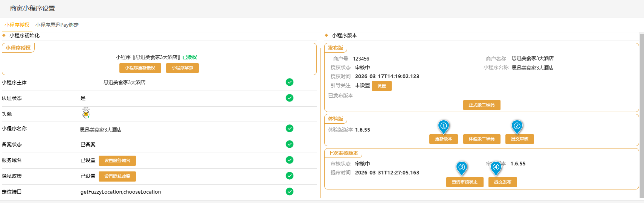The image size is (644, 203).
Task: Click 设置 button next to 引导关注
Action: pos(382,86)
